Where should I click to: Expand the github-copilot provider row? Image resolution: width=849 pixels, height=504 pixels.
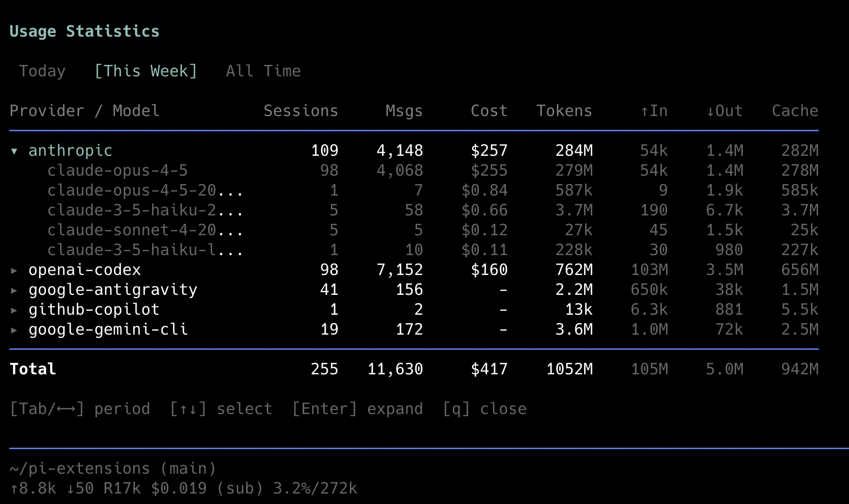pos(15,310)
